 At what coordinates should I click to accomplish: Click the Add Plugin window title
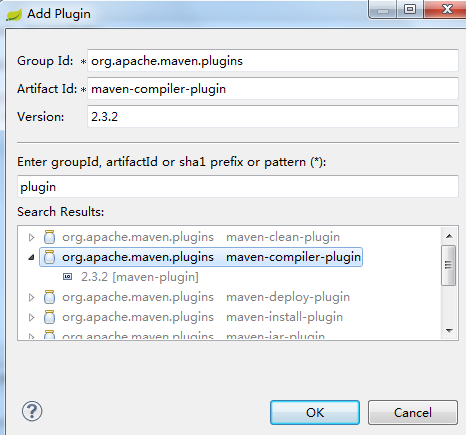click(x=59, y=14)
